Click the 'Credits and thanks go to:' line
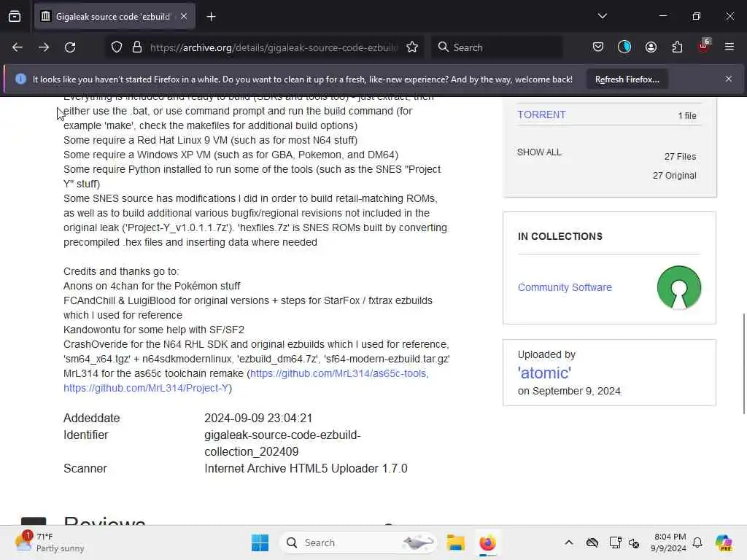Screen dimensions: 747x560 (121, 271)
